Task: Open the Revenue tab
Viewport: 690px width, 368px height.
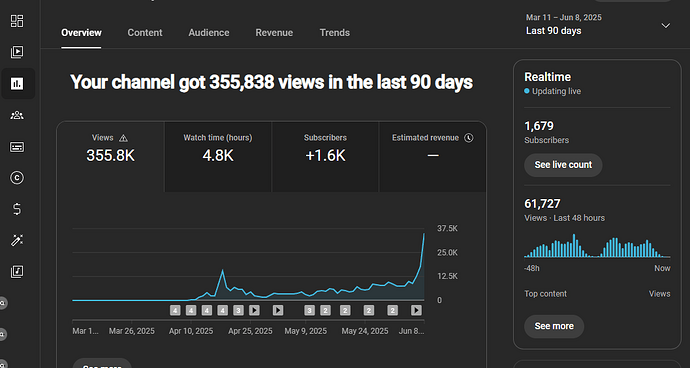Action: pyautogui.click(x=274, y=33)
